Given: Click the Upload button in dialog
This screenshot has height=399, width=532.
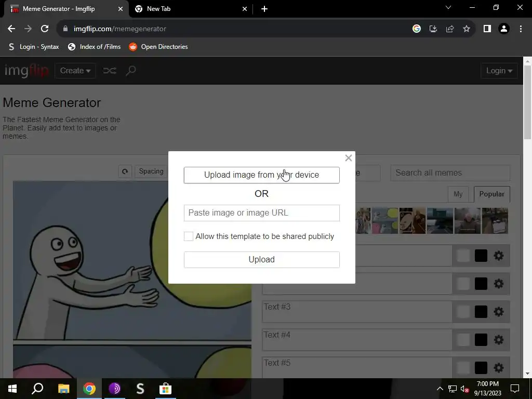Looking at the screenshot, I should [x=262, y=260].
